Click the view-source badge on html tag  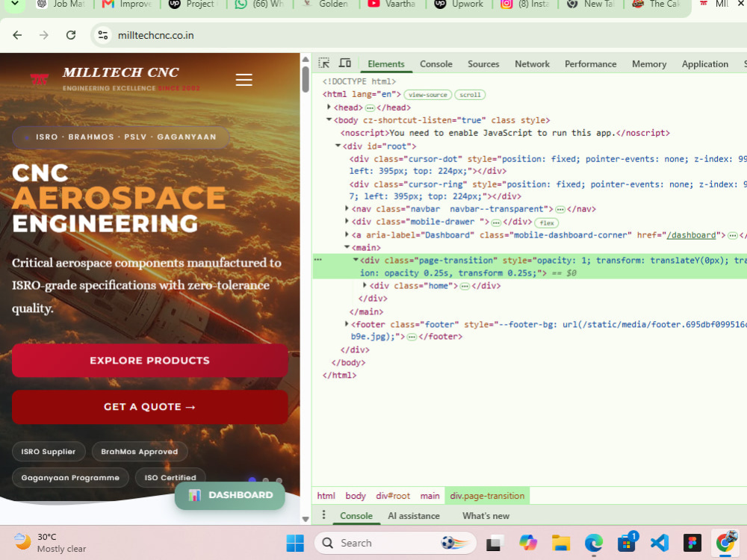tap(427, 95)
